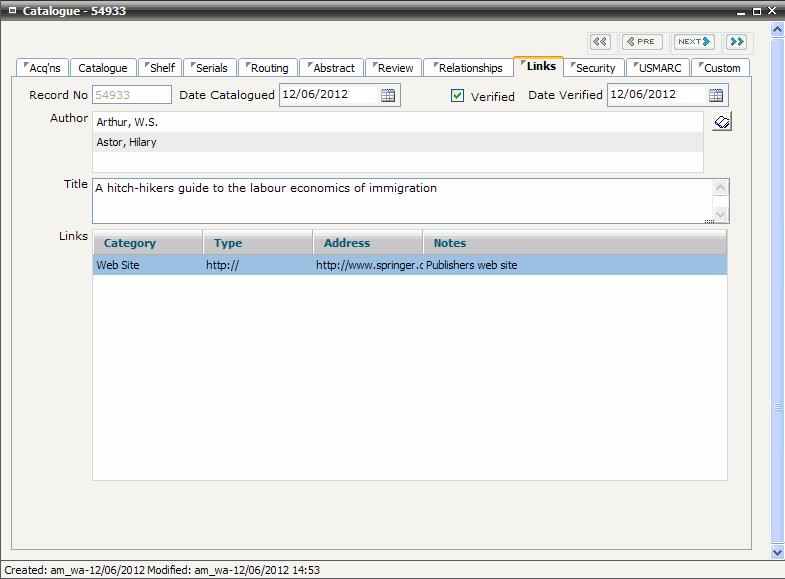Open the Date Verified calendar picker
The width and height of the screenshot is (785, 579).
pos(716,96)
